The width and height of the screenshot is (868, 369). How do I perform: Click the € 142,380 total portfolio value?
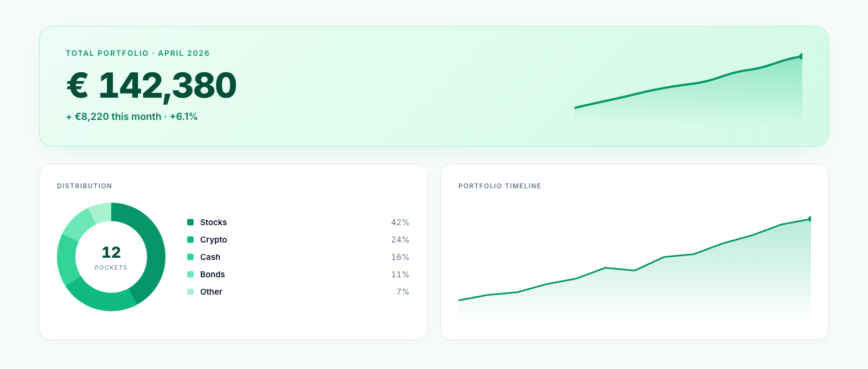tap(151, 85)
